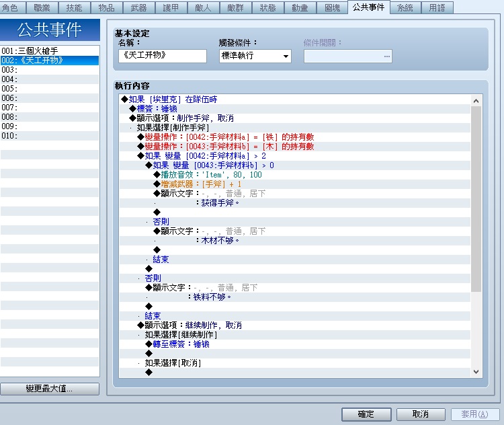Click the 確定 button
Viewport: 504px width, 425px height.
(x=366, y=414)
